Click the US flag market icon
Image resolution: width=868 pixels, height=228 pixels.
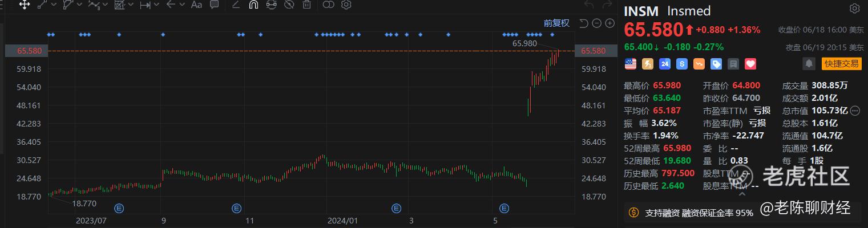pyautogui.click(x=630, y=64)
